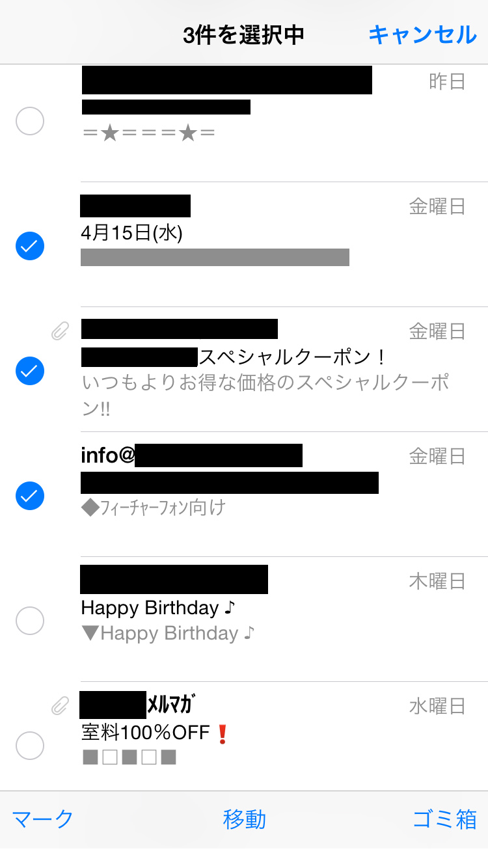This screenshot has height=868, width=488.
Task: Tap the 4月15日(水) subject text
Action: 131,233
